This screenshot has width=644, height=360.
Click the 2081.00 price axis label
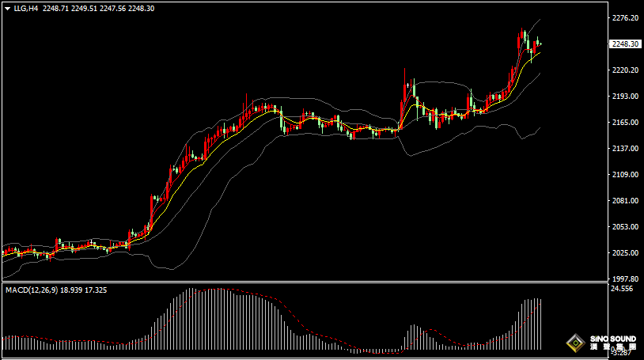tap(625, 201)
